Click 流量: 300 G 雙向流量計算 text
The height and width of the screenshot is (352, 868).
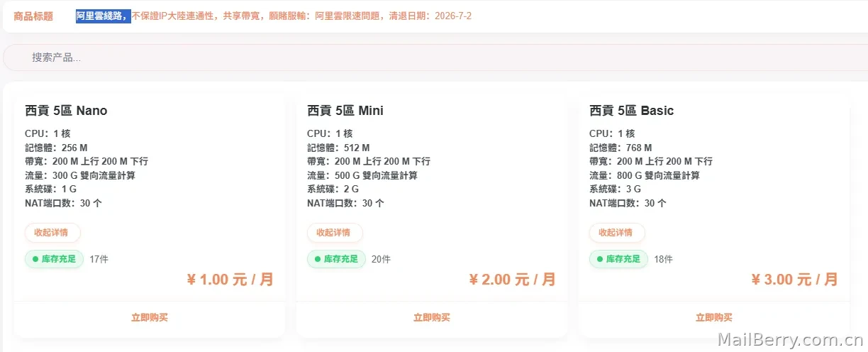(80, 176)
